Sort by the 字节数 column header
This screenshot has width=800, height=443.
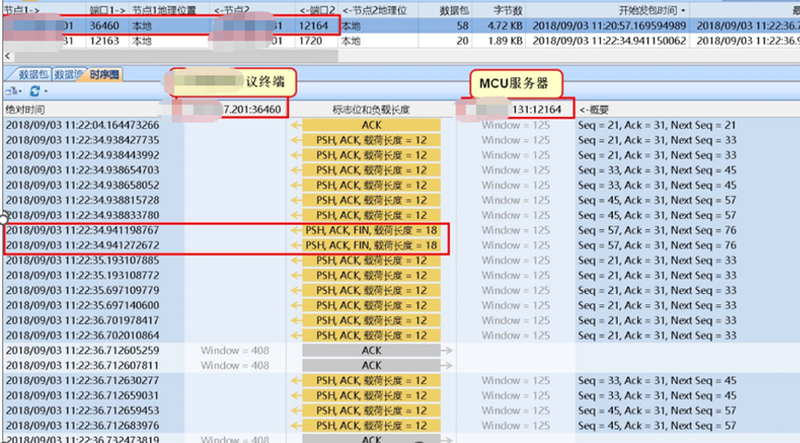tap(498, 10)
